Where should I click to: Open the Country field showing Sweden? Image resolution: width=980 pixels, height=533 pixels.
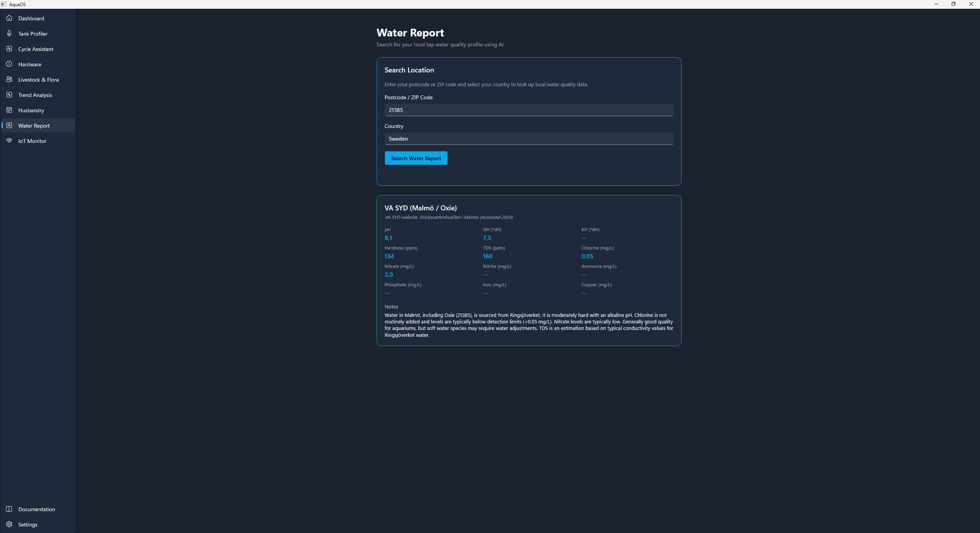coord(528,139)
